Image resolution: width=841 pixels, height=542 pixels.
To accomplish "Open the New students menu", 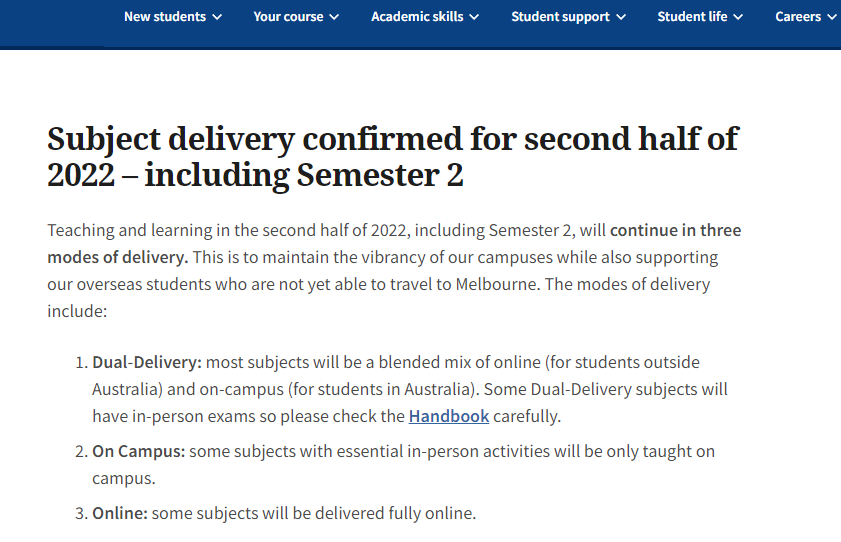I will pyautogui.click(x=165, y=16).
